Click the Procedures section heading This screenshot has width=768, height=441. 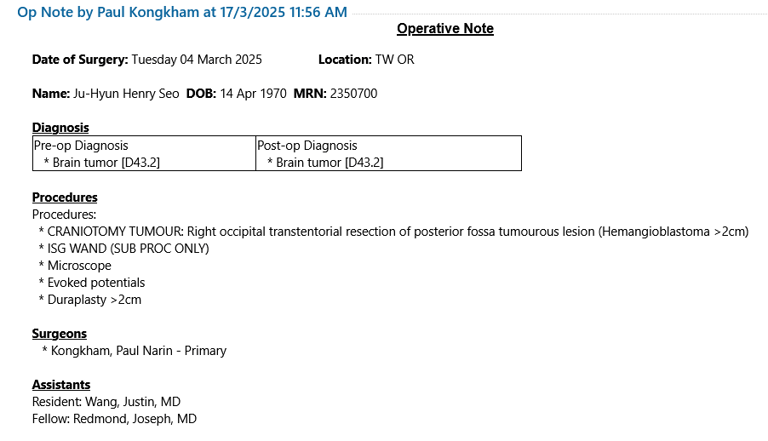(65, 197)
